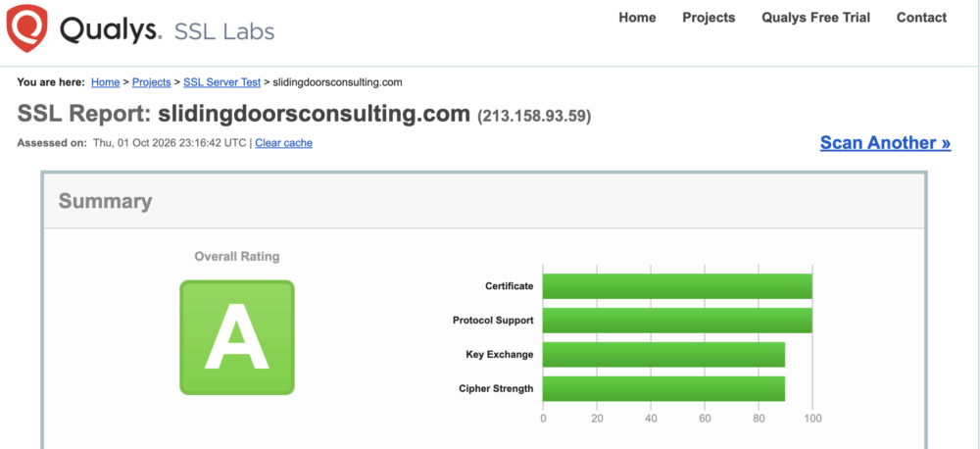Follow the SSL Server Test breadcrumb link

pos(221,82)
